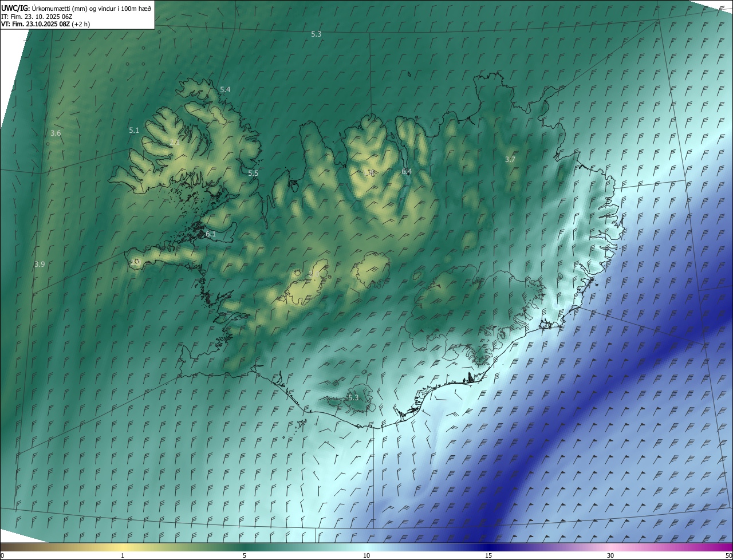Click the 1 label on the colour scale
Image resolution: width=733 pixels, height=560 pixels.
coord(123,556)
